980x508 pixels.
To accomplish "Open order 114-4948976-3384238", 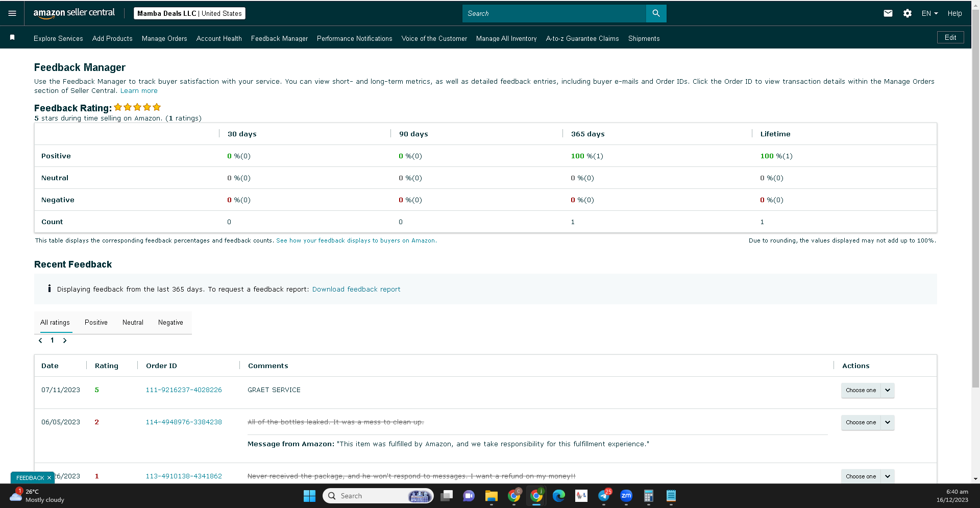I will click(x=184, y=422).
